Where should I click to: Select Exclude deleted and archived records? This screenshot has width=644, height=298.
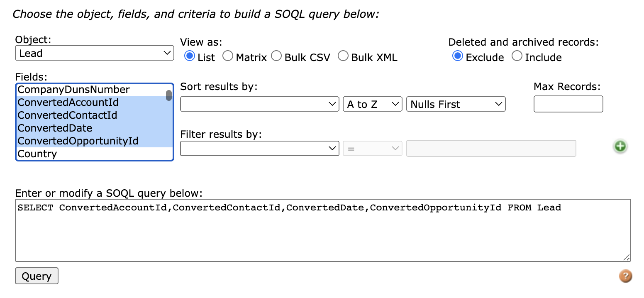[x=458, y=56]
